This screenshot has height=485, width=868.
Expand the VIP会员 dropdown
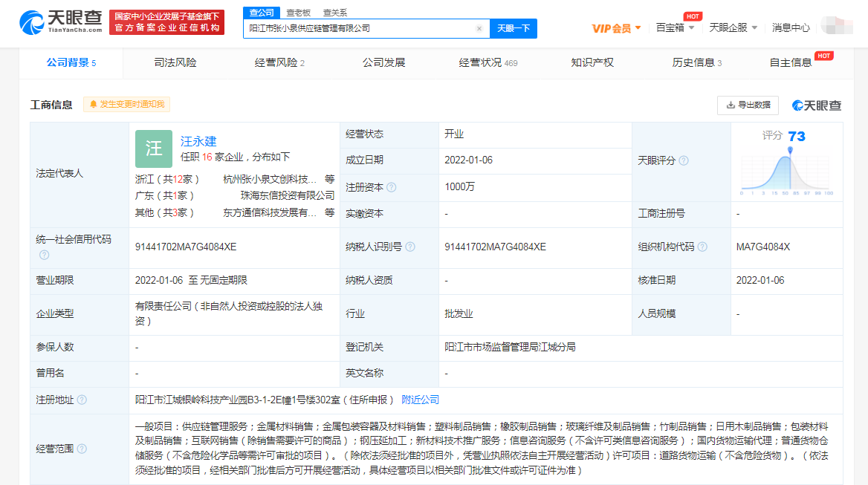coord(616,28)
